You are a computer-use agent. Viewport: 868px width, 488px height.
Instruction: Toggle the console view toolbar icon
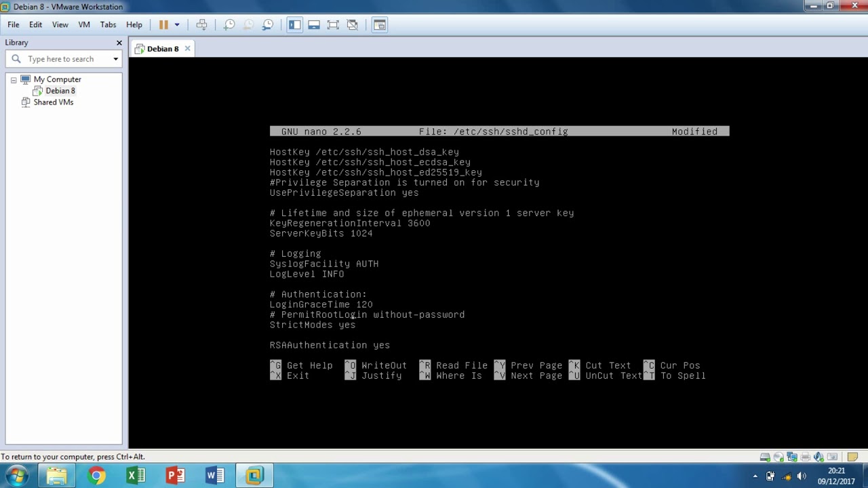(380, 25)
